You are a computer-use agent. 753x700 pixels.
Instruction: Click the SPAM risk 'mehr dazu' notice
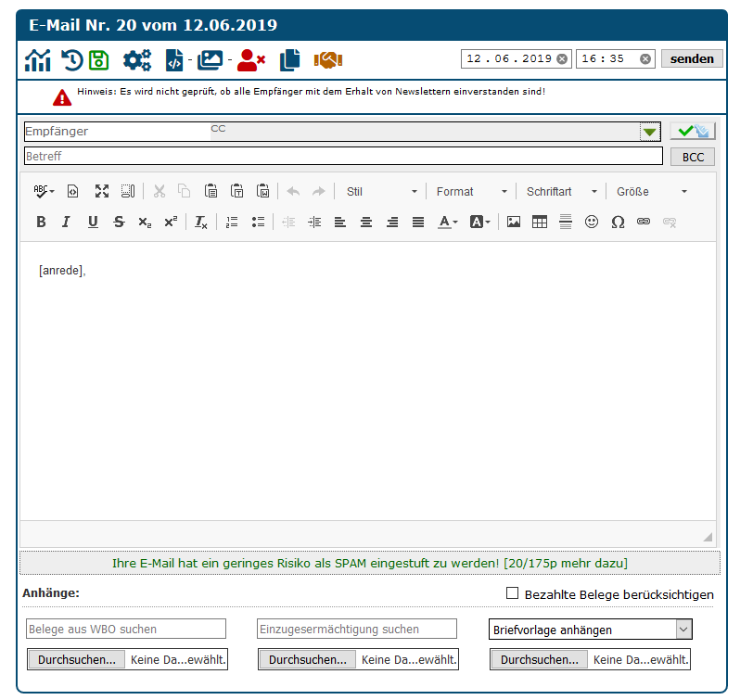click(369, 563)
